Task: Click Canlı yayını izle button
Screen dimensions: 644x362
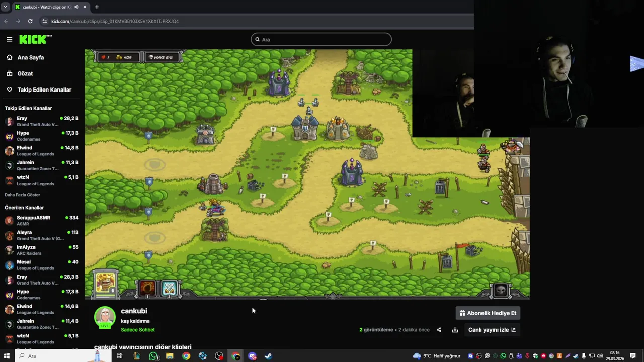Action: tap(492, 330)
